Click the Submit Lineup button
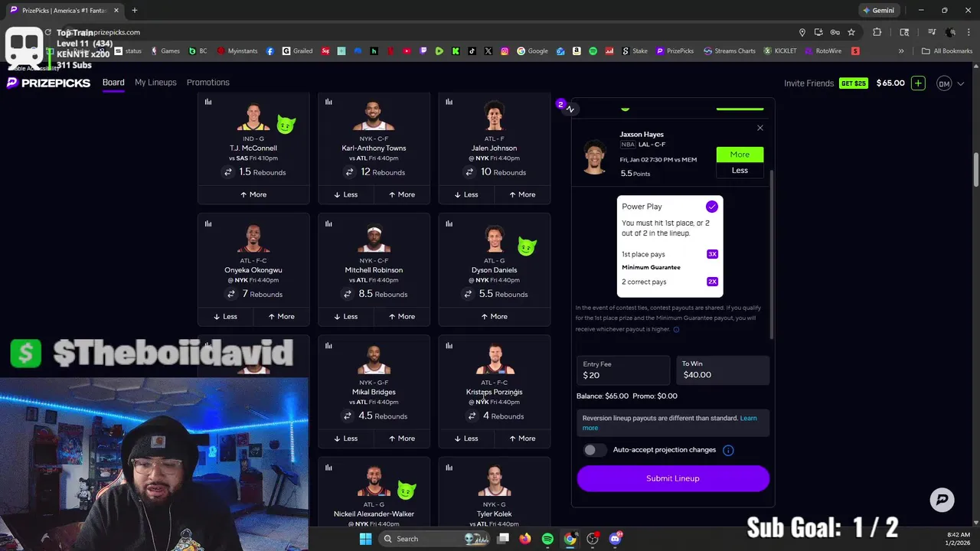This screenshot has height=551, width=980. (673, 478)
